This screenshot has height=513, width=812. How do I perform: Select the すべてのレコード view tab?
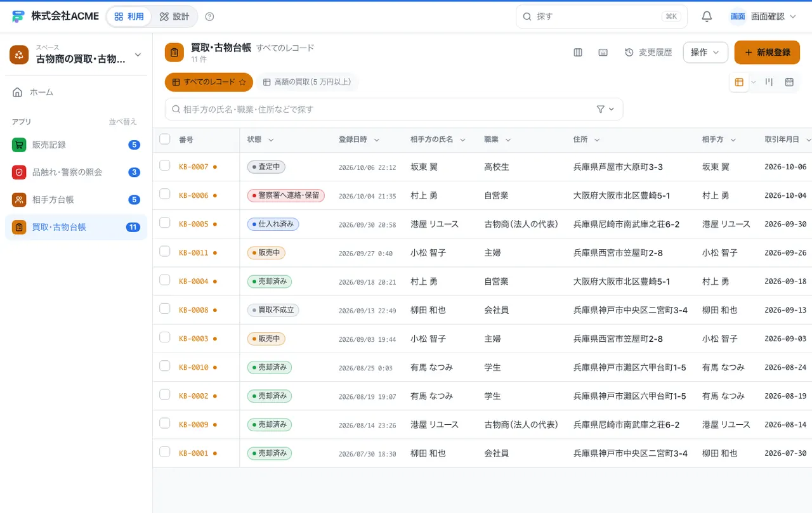tap(209, 82)
